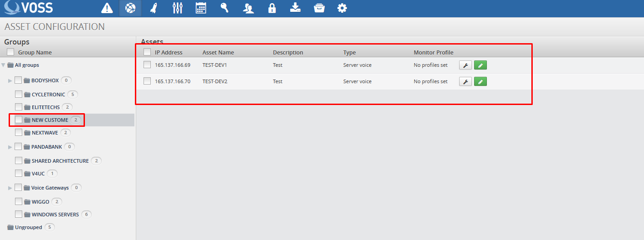Select the WINDOWS SERVERS group
Viewport: 644px width, 240px height.
(x=55, y=215)
